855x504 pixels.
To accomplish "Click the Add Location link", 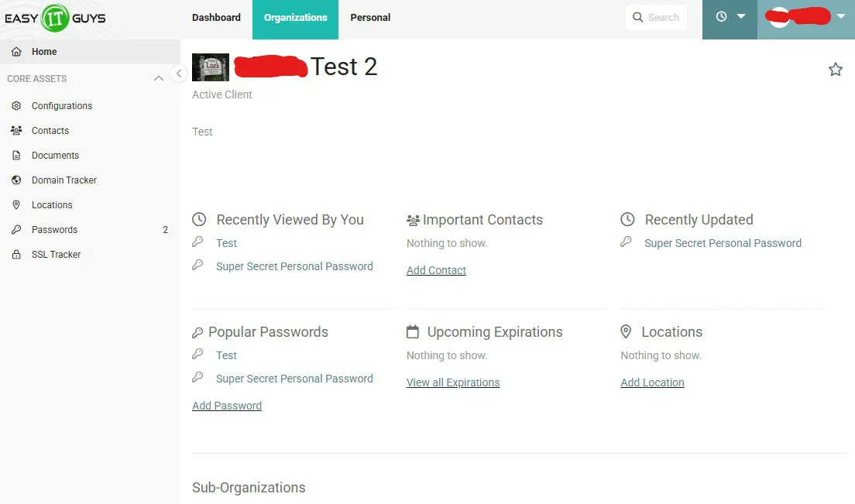I will [x=652, y=382].
